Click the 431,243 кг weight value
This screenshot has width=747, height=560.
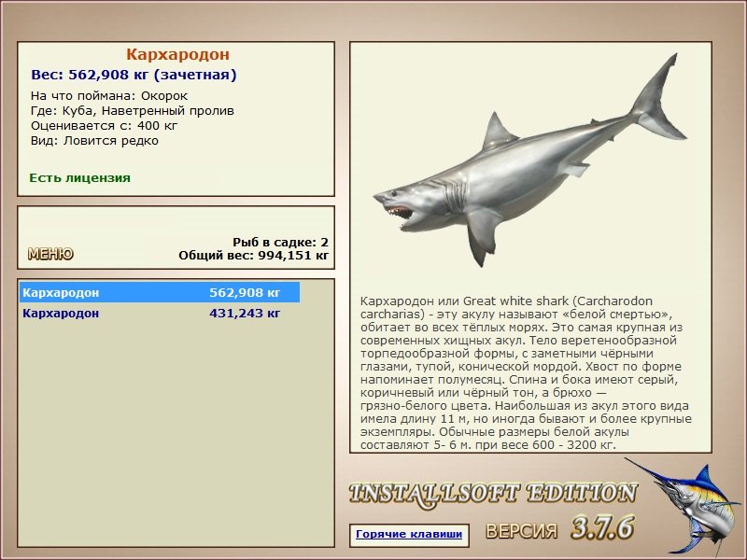pos(245,314)
